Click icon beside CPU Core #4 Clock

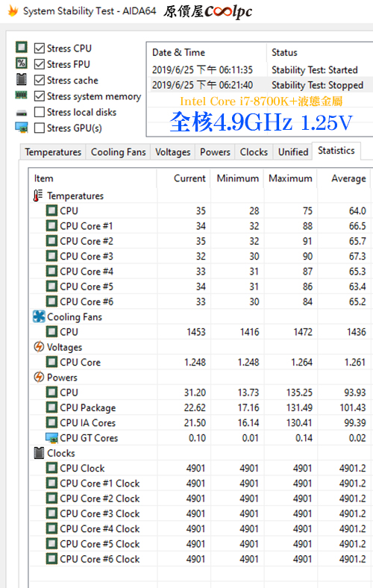(51, 528)
